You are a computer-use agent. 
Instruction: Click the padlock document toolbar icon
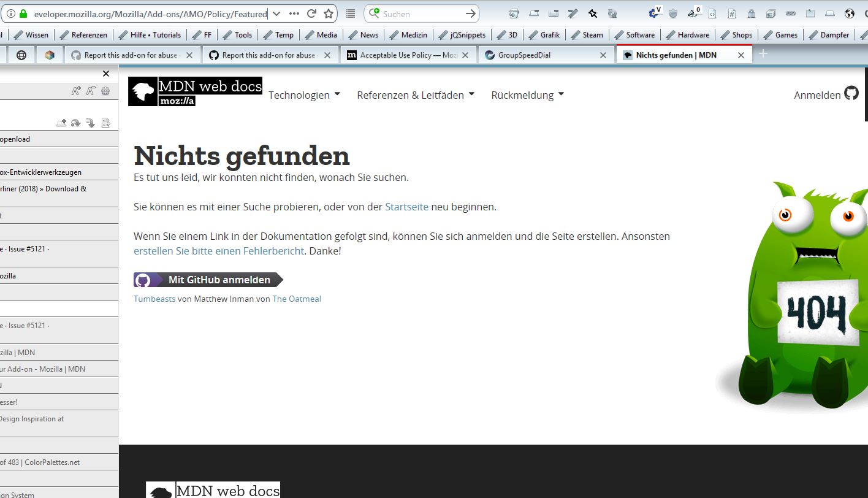tap(752, 13)
